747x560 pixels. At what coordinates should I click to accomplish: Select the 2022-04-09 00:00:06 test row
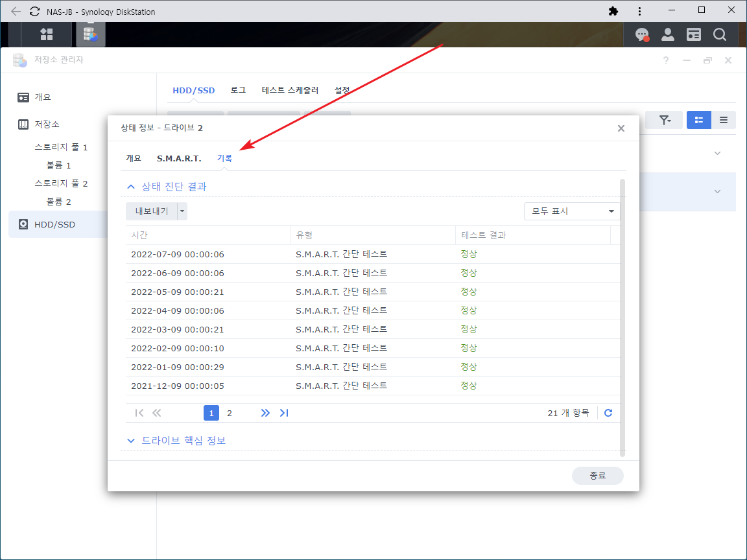373,310
